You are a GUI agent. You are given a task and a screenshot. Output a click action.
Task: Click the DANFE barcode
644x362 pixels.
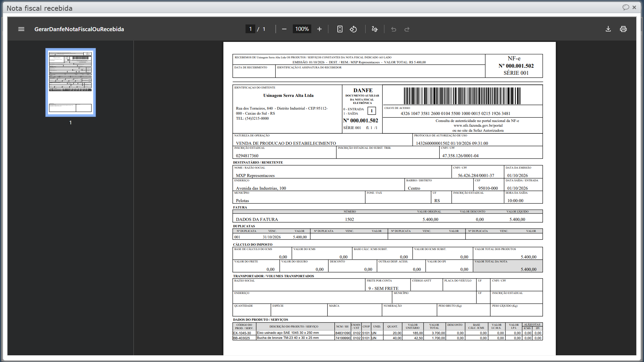(x=462, y=96)
